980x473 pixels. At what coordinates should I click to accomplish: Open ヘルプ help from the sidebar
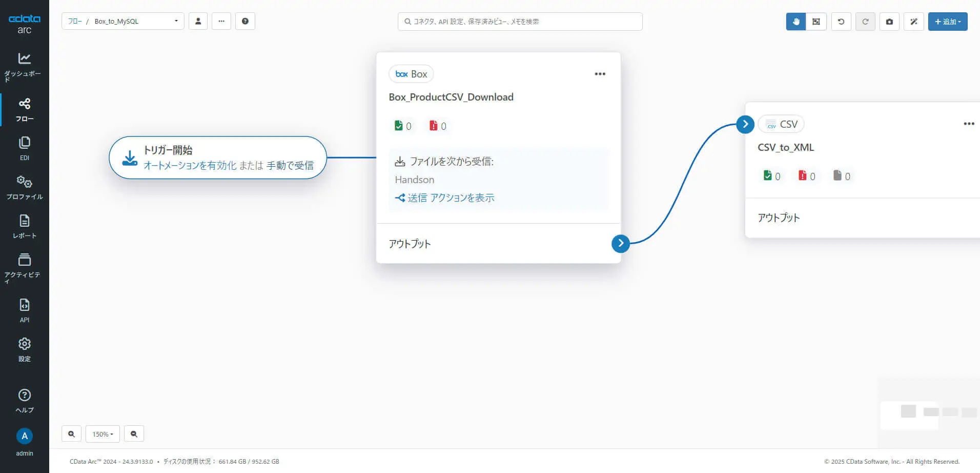pos(24,401)
